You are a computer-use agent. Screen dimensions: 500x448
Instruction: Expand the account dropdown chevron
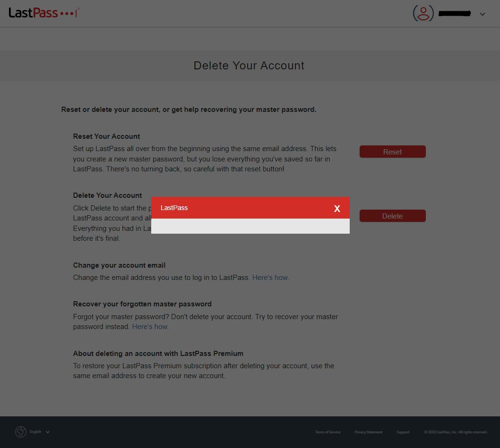click(483, 14)
